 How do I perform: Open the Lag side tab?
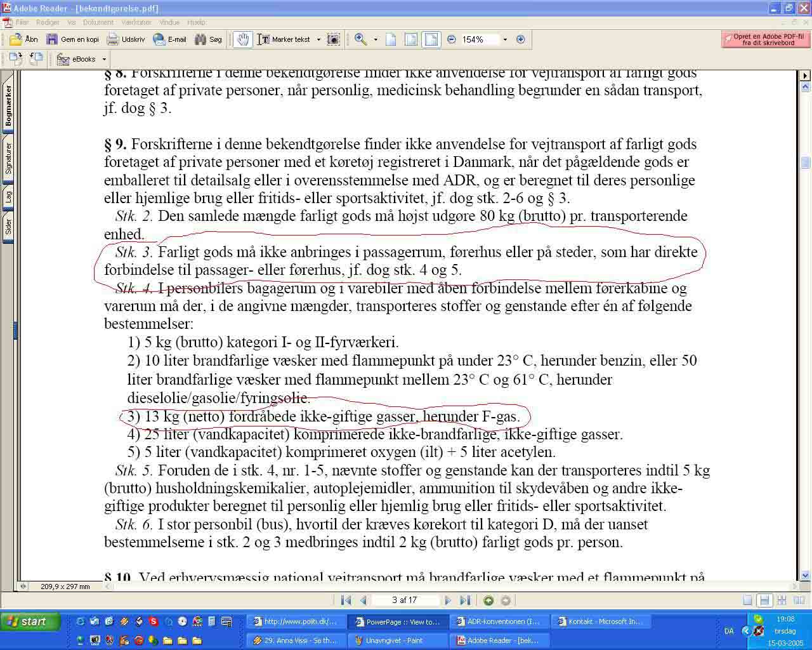tap(8, 197)
